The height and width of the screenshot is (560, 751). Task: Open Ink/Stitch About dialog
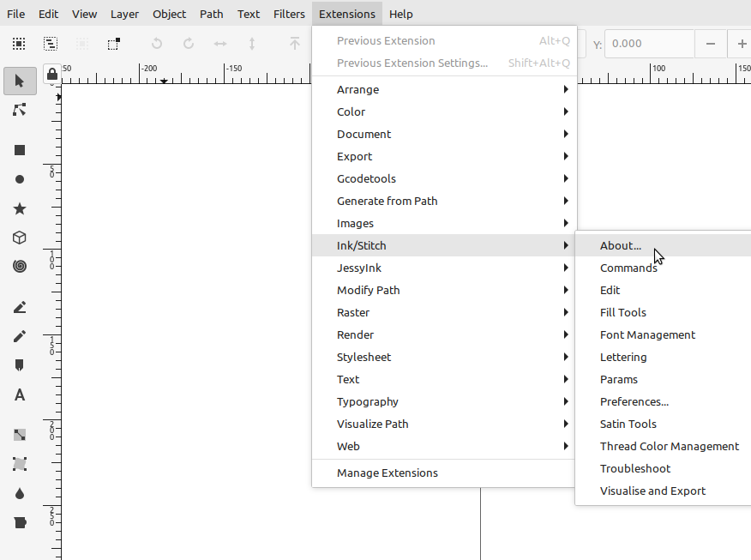click(621, 245)
